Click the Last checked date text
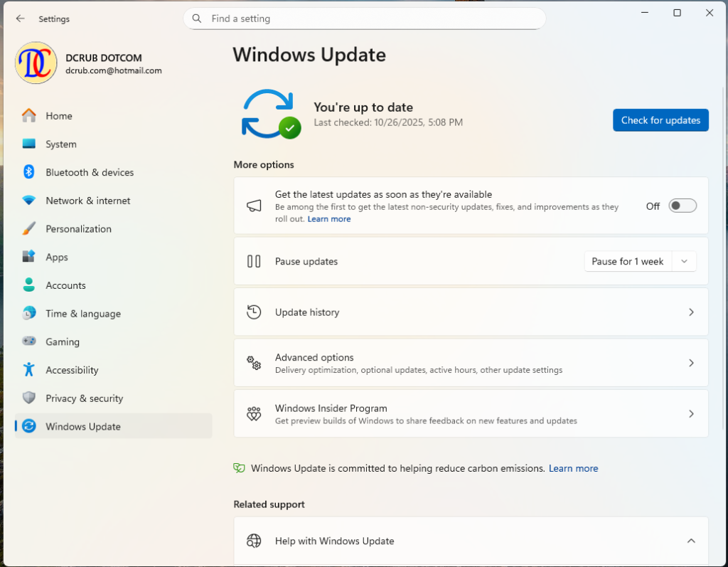 [x=388, y=122]
